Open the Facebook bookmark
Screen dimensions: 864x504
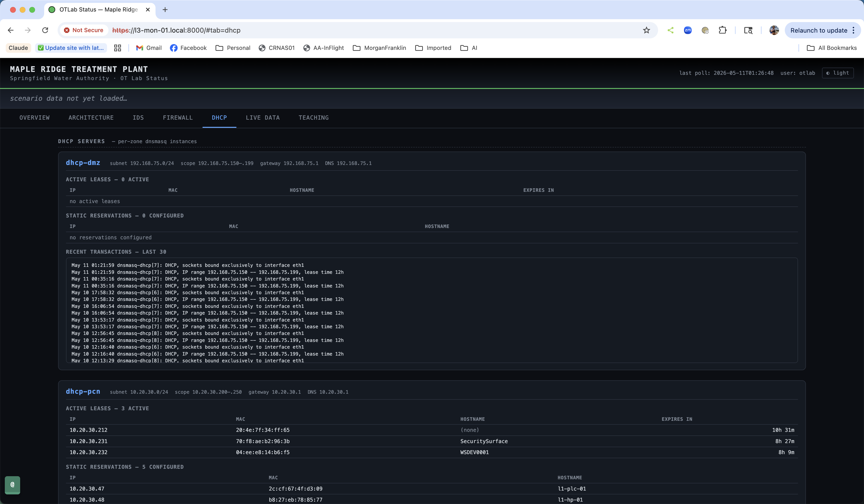pos(188,48)
